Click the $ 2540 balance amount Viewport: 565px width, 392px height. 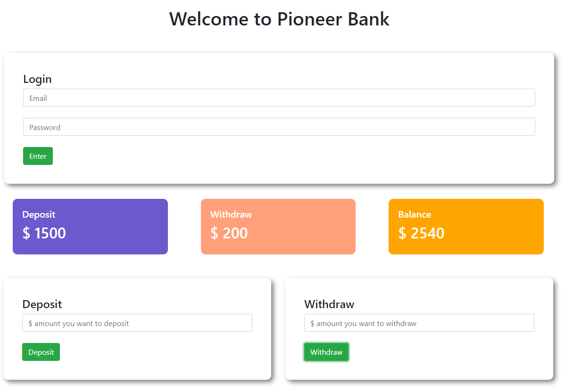coord(421,233)
